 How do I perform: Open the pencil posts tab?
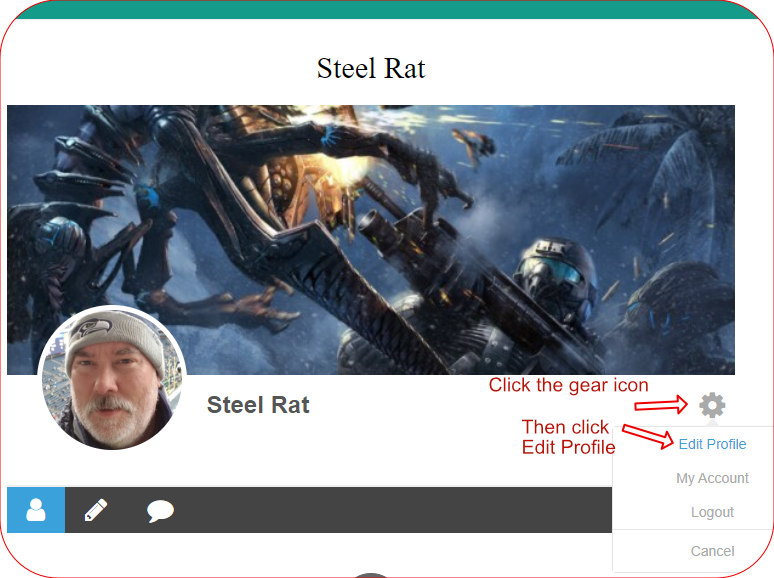(x=96, y=510)
